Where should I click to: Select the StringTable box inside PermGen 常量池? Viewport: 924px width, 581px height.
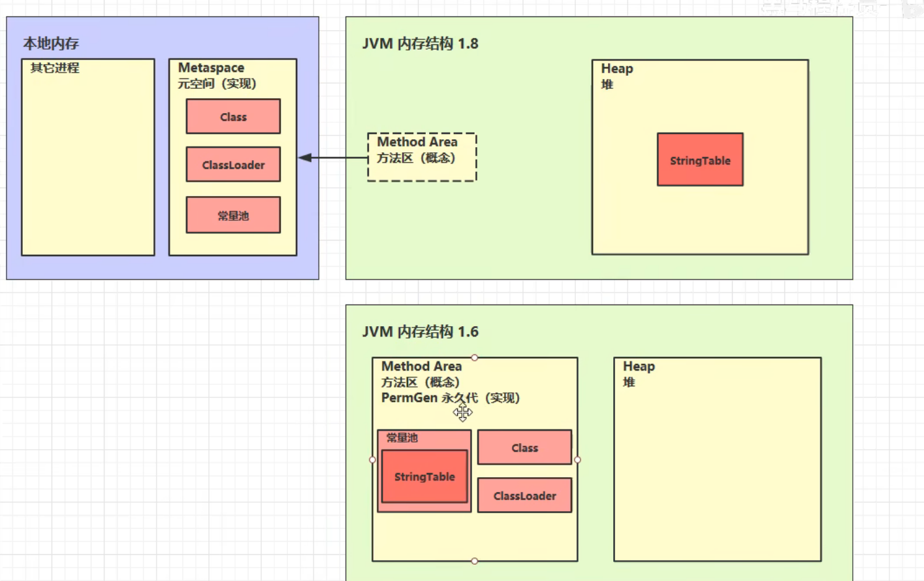[x=424, y=476]
